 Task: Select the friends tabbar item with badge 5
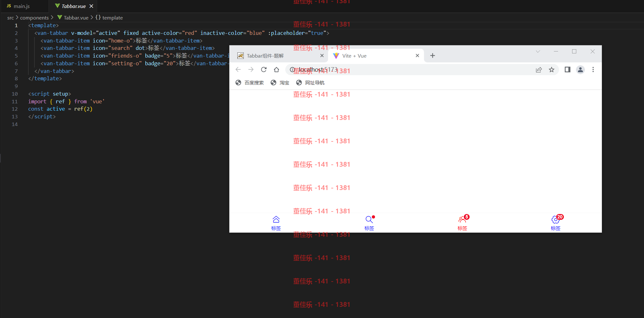click(x=462, y=223)
